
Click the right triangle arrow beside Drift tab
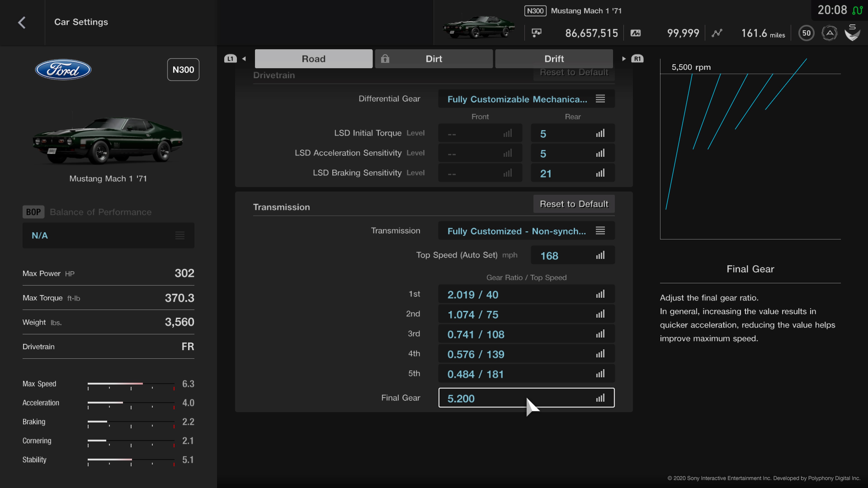[x=624, y=59]
